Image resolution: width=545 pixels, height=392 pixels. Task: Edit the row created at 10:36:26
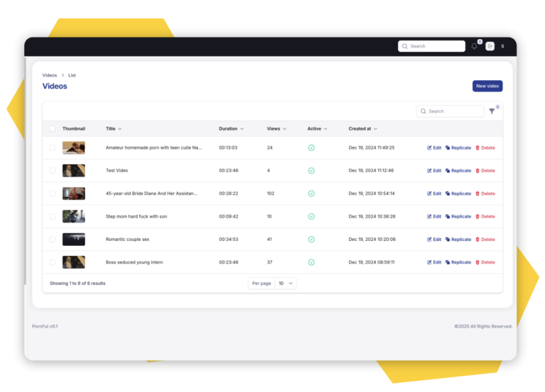[434, 216]
